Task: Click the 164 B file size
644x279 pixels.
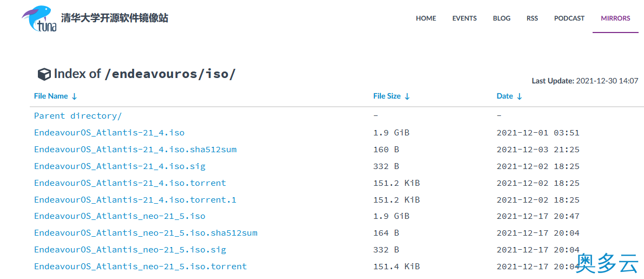Action: 386,233
